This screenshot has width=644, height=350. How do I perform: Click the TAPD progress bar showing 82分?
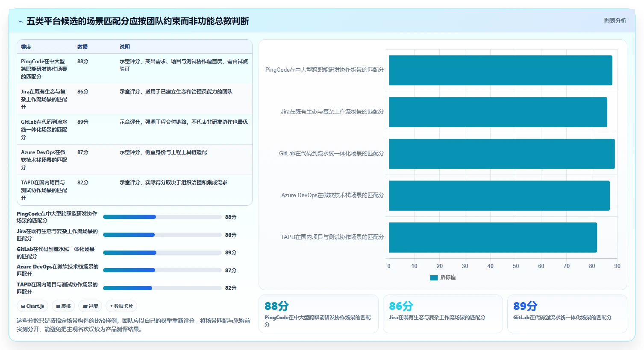point(162,288)
